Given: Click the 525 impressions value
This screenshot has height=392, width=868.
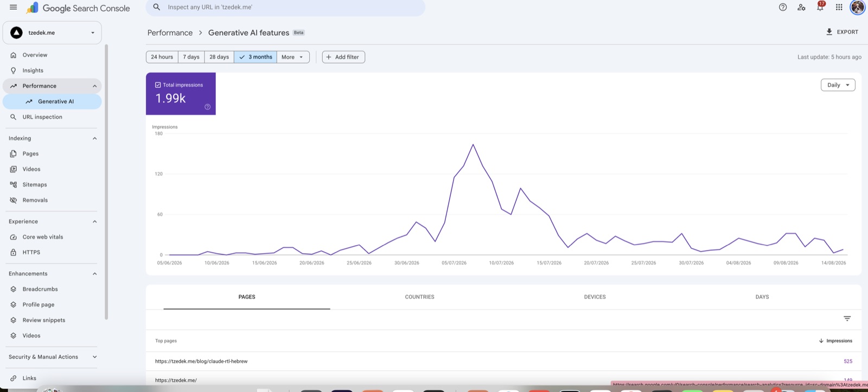Looking at the screenshot, I should 848,362.
